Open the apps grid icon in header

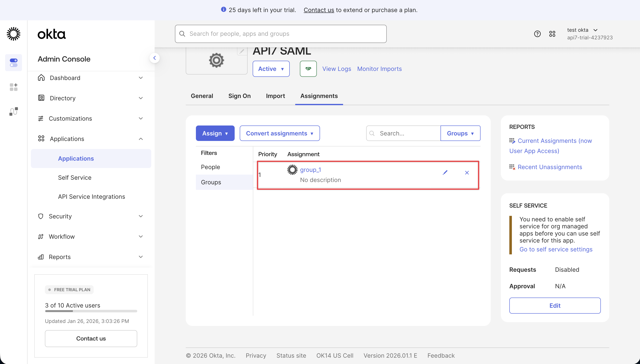(552, 34)
